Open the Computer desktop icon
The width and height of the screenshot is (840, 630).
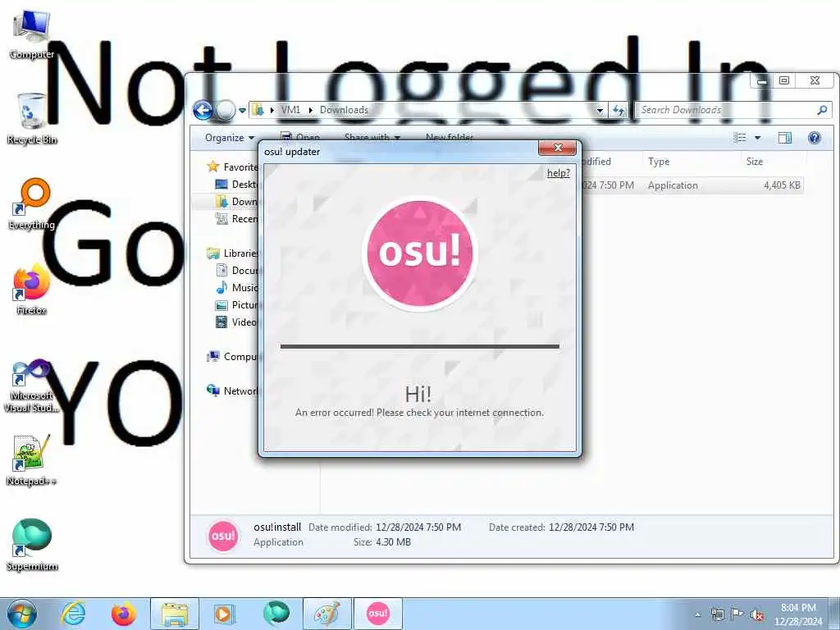(32, 34)
